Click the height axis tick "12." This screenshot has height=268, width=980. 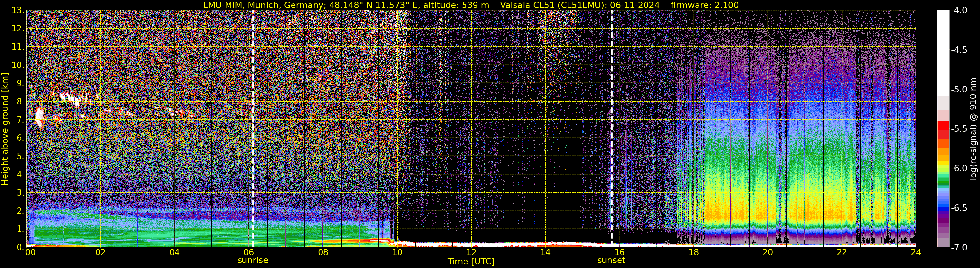18,29
